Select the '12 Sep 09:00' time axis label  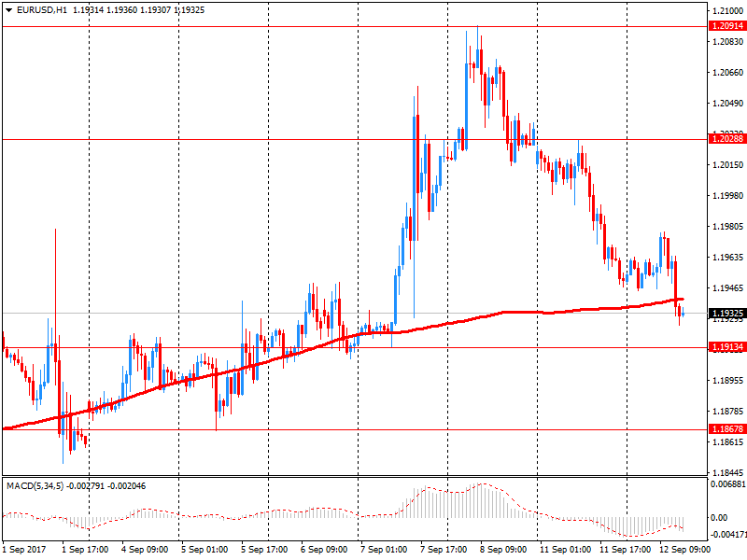click(684, 550)
